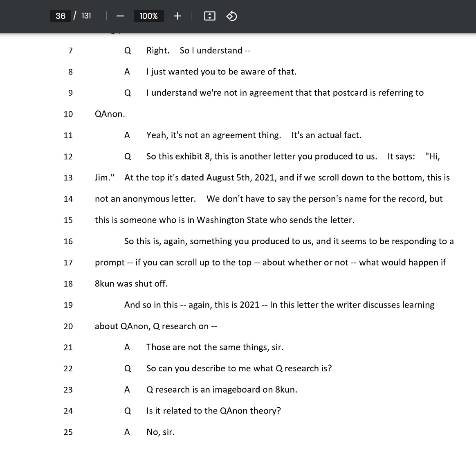Click the Q speaker label on line 22

pyautogui.click(x=128, y=368)
